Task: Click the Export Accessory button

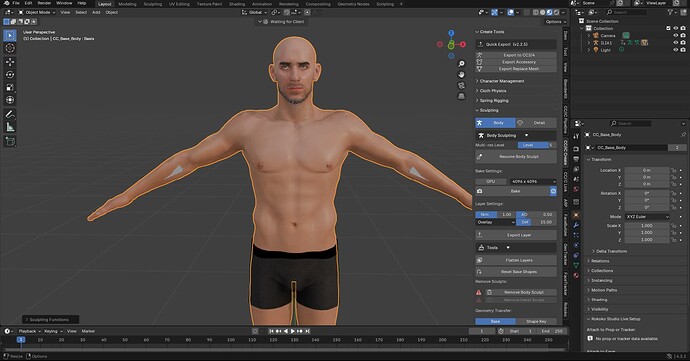Action: (x=516, y=62)
